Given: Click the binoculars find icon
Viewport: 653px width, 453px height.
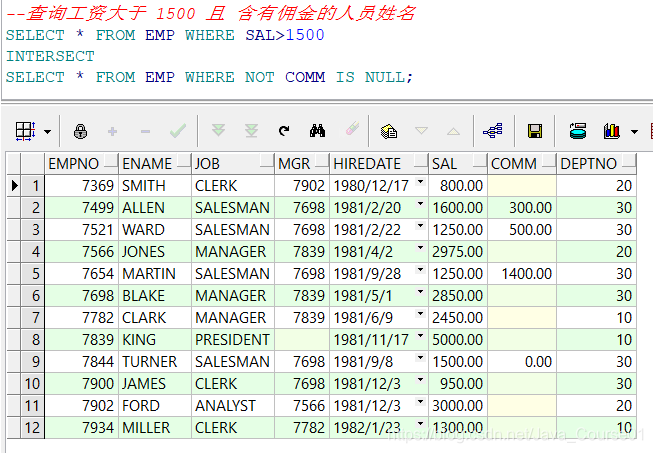Looking at the screenshot, I should point(317,131).
